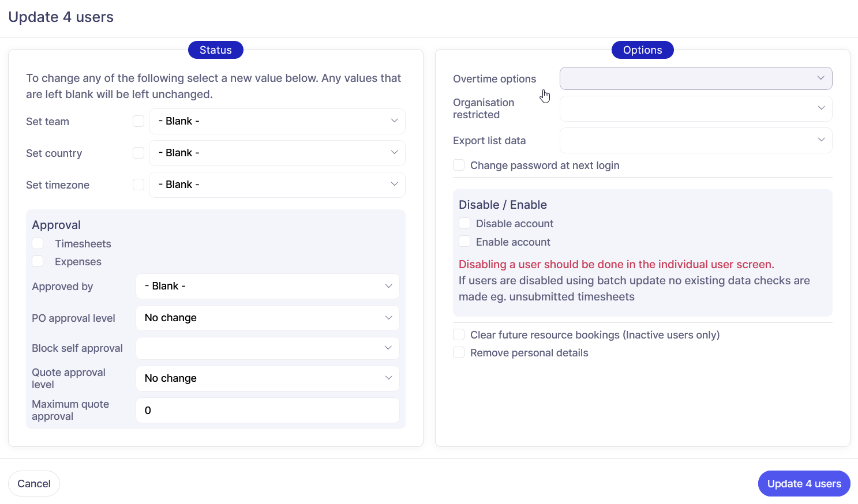The width and height of the screenshot is (858, 504).
Task: Click the Maximum quote approval field
Action: click(267, 410)
